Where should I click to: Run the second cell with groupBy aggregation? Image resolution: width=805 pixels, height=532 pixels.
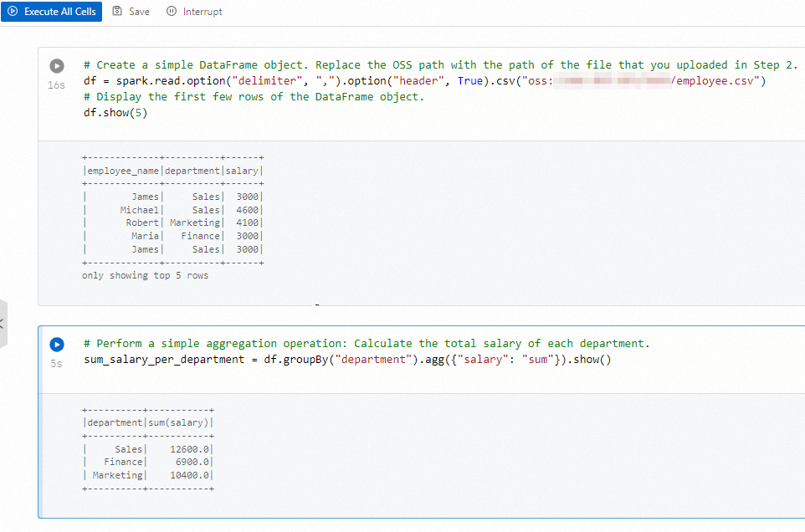pyautogui.click(x=57, y=345)
